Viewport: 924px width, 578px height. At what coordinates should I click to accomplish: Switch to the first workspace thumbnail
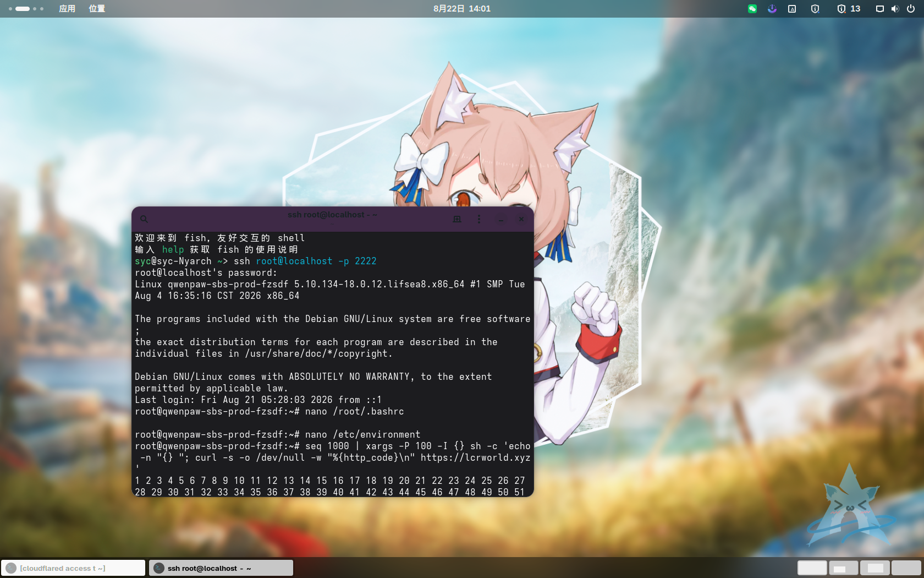812,568
